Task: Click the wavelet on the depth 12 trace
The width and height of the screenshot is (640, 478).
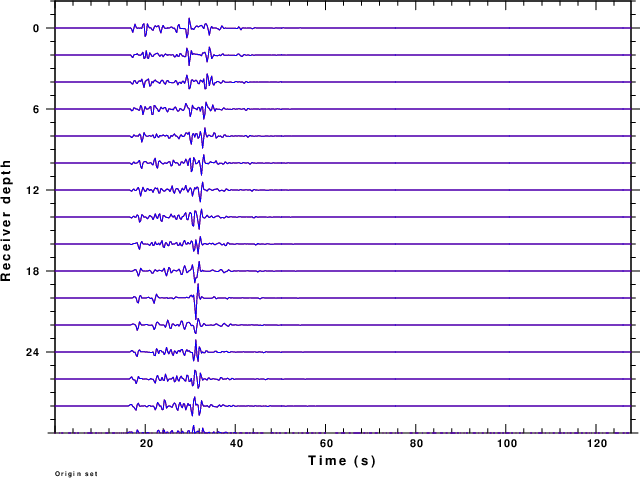Action: [200, 191]
